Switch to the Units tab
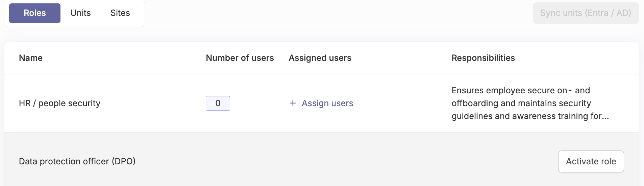The image size is (644, 186). point(80,13)
